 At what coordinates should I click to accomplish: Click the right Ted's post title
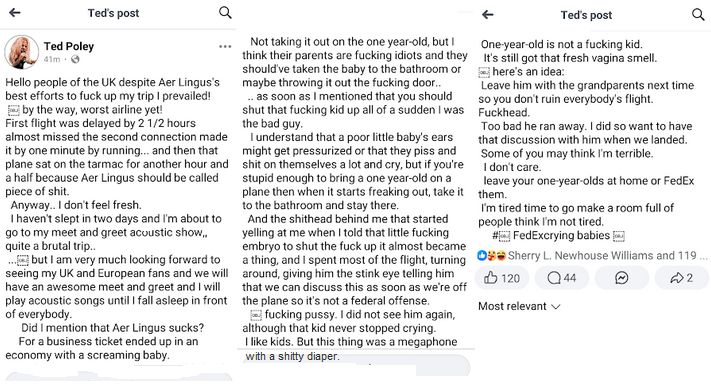[x=586, y=15]
